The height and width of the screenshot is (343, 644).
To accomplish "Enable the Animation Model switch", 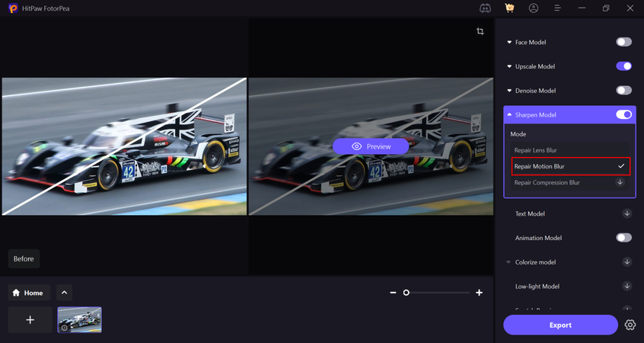I will coord(623,238).
